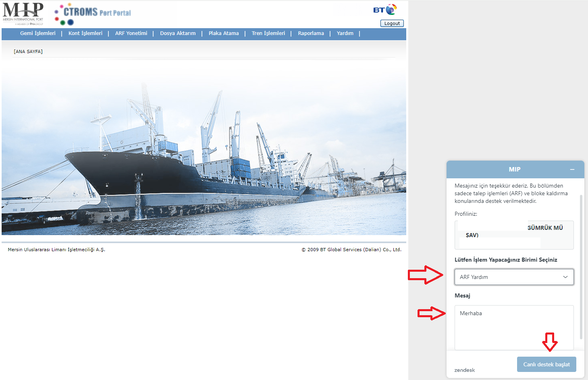
Task: Open Dosya Aktarım menu item
Action: [x=178, y=33]
